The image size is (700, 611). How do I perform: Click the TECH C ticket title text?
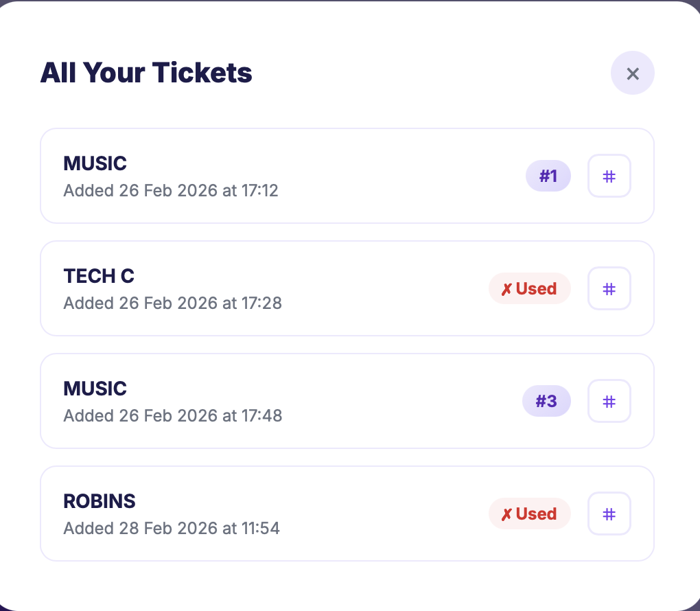98,276
